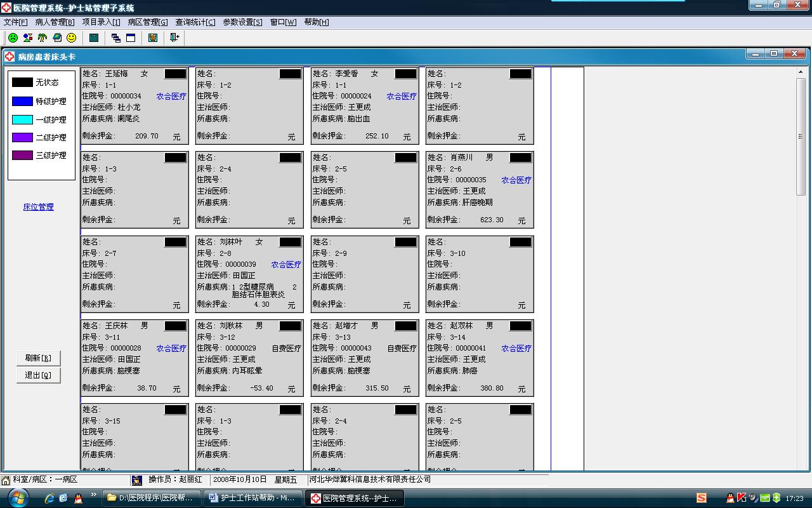Viewport: 812px width, 508px height.
Task: Open the calculator toolbar icon
Action: [x=94, y=38]
